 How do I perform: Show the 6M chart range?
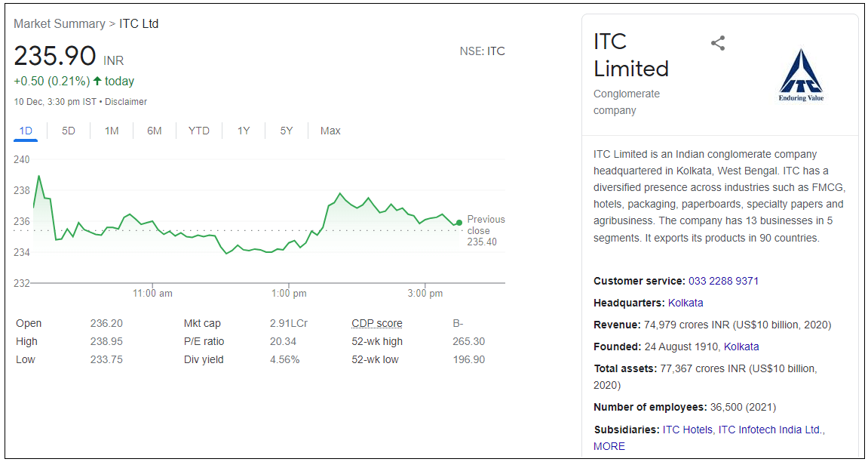point(155,131)
